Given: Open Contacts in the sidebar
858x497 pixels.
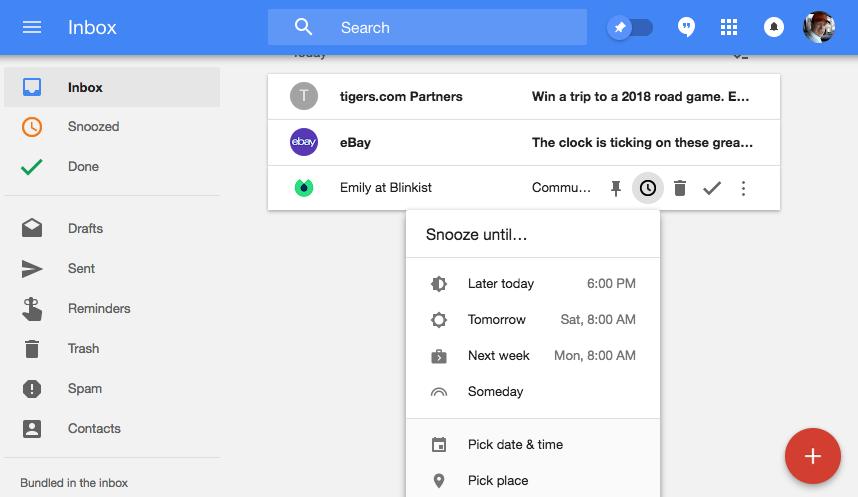Looking at the screenshot, I should pos(112,428).
